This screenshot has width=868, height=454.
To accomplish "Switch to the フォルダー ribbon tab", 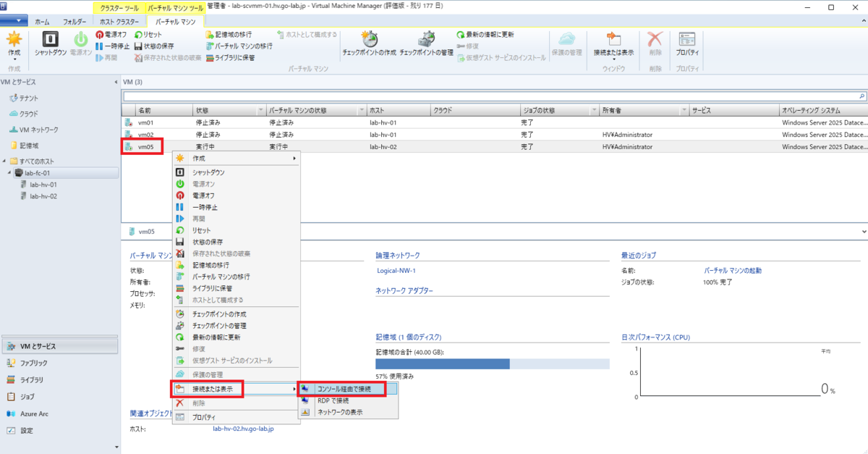I will coord(74,22).
